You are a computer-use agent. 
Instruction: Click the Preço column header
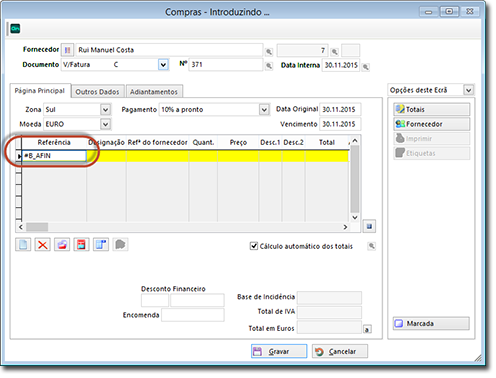pos(238,143)
